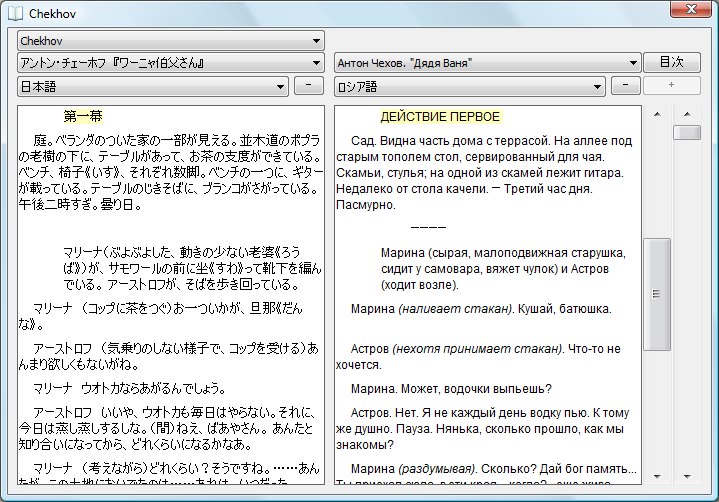
Task: Click the book icon in the title bar
Action: pos(15,13)
